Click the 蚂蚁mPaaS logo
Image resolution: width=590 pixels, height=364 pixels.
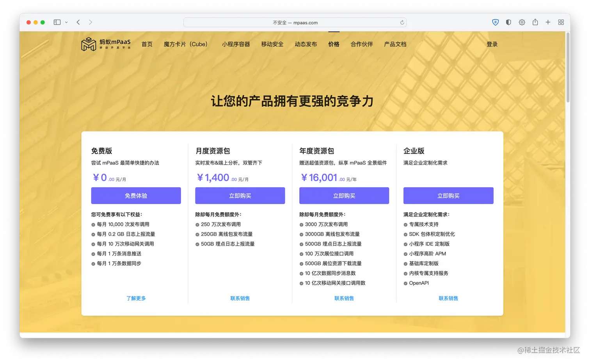(106, 44)
